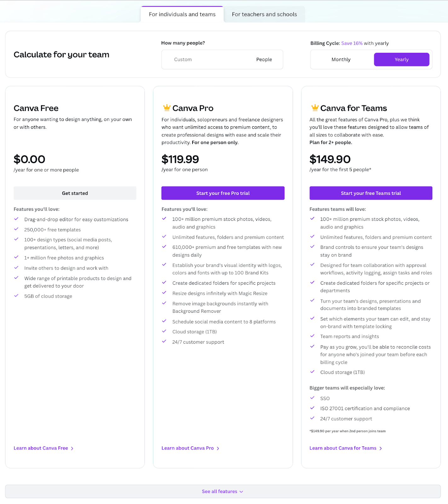Select Yearly billing cycle
Image resolution: width=448 pixels, height=504 pixels.
pos(402,59)
